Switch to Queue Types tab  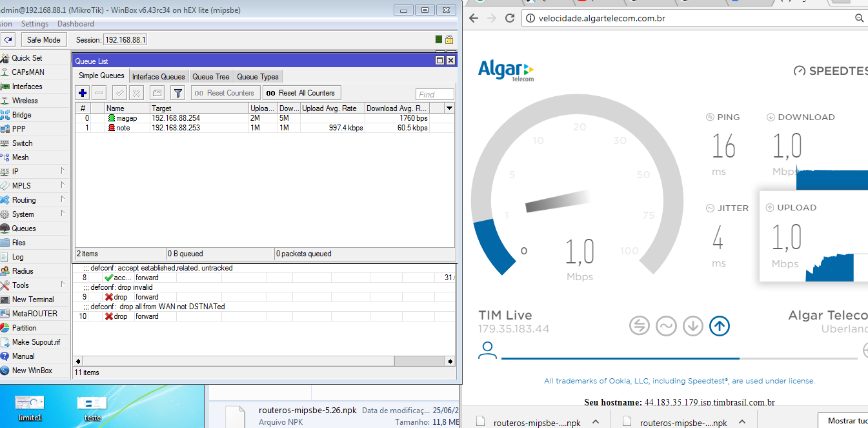pyautogui.click(x=257, y=77)
